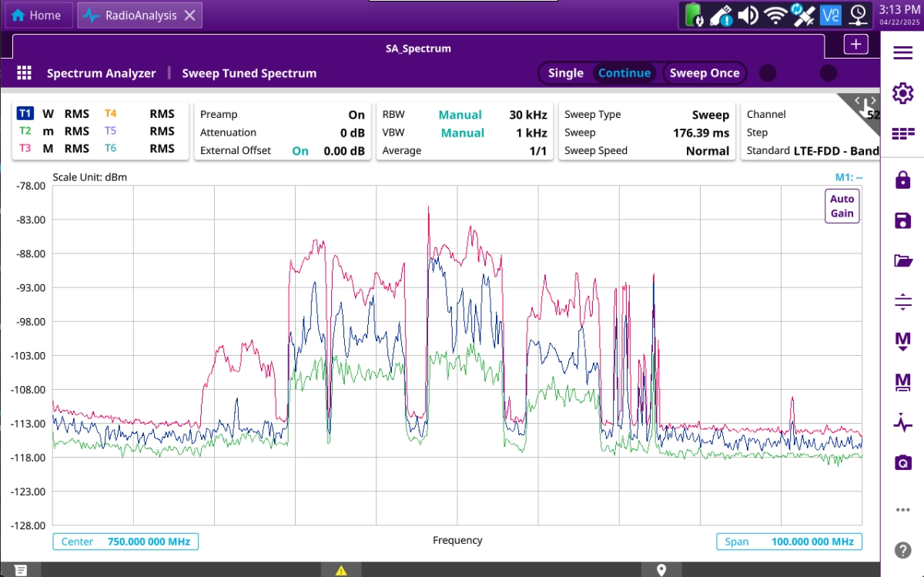Expand more options ellipsis in sidebar
The height and width of the screenshot is (577, 924).
point(902,510)
